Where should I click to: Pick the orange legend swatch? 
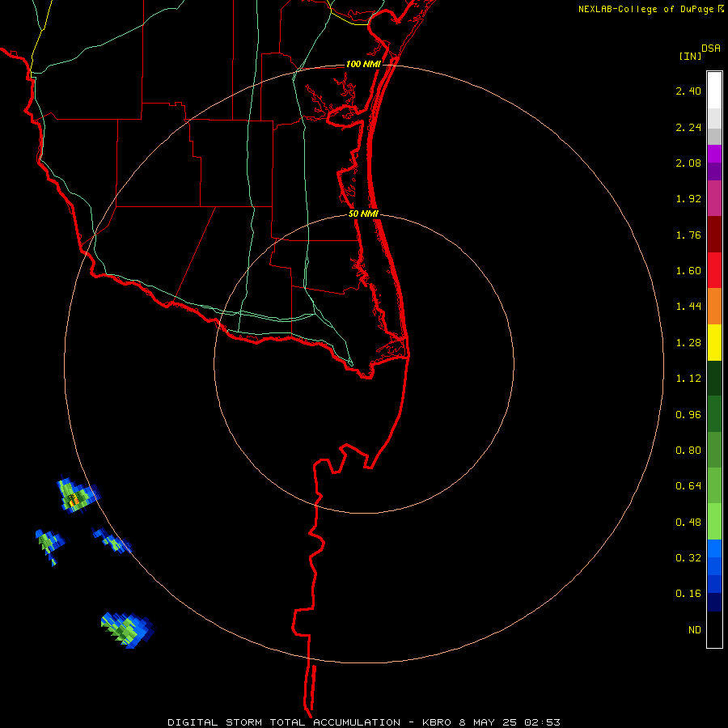[714, 307]
